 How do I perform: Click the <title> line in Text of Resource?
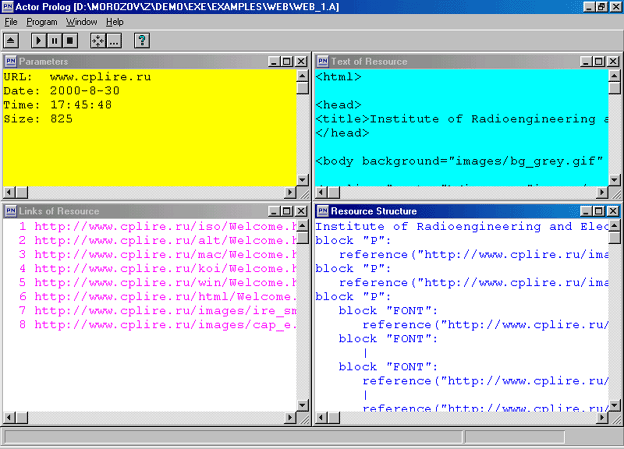tap(462, 119)
